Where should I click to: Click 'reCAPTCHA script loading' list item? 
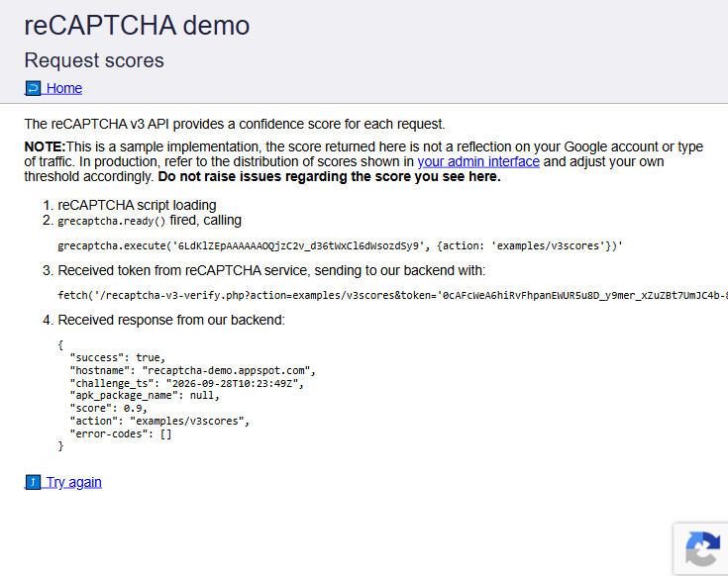137,205
